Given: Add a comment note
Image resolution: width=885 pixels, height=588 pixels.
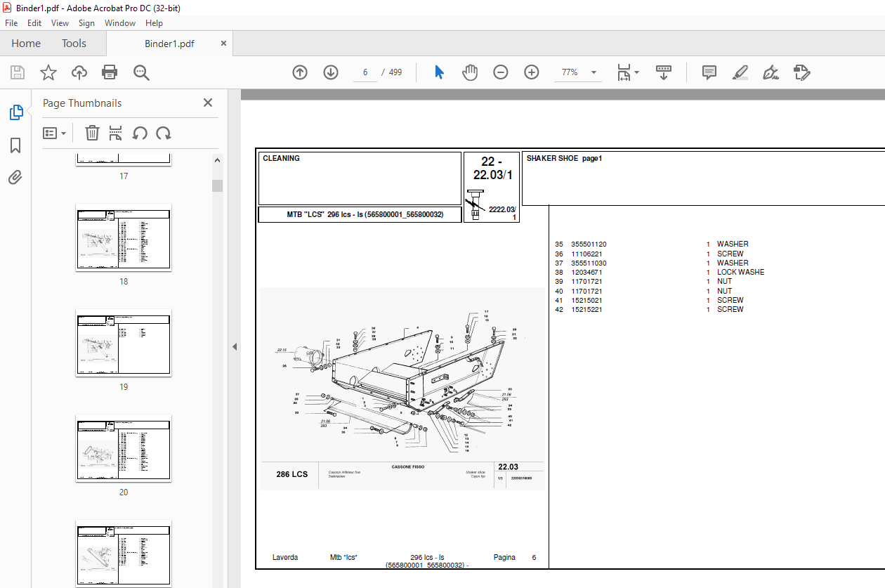Looking at the screenshot, I should 709,72.
